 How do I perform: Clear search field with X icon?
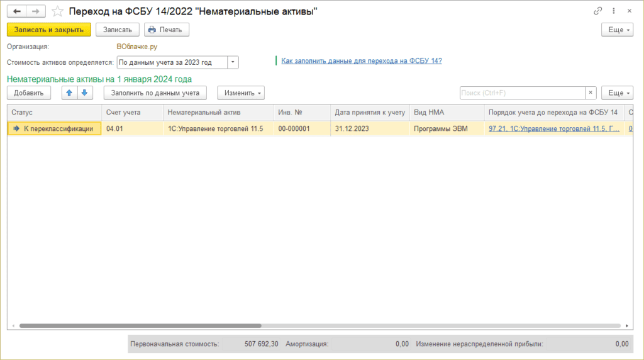click(x=591, y=93)
